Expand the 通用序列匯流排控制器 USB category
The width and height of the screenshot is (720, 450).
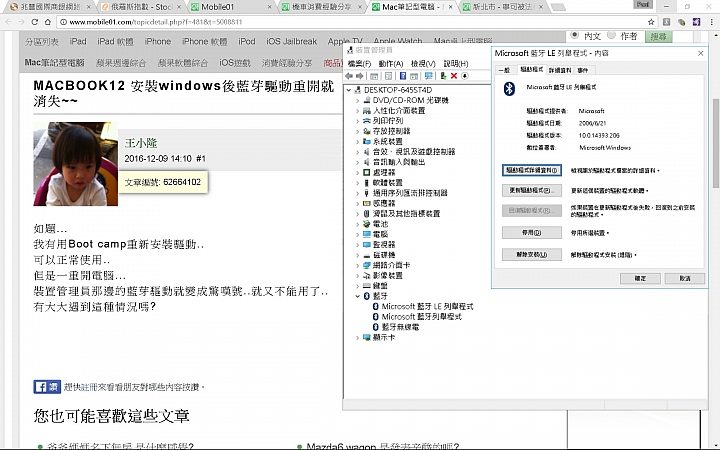357,193
